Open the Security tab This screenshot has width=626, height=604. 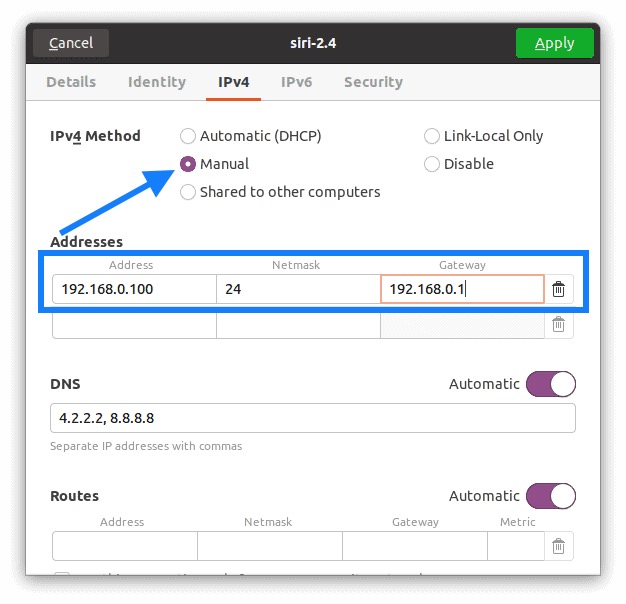tap(373, 82)
